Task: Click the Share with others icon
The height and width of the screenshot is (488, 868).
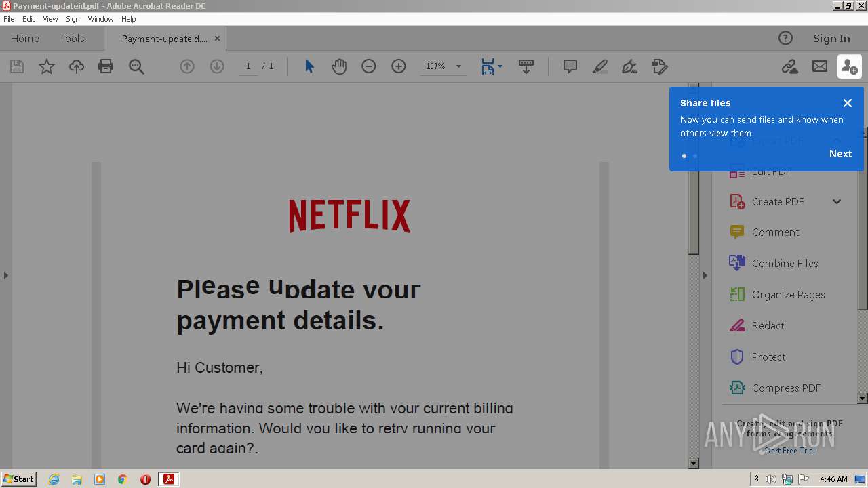Action: pyautogui.click(x=850, y=66)
